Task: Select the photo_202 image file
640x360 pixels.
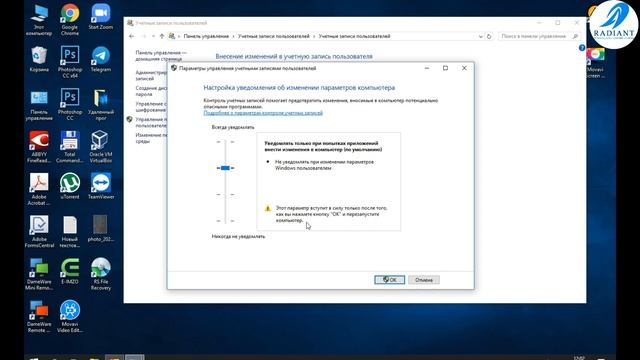Action: coord(100,229)
